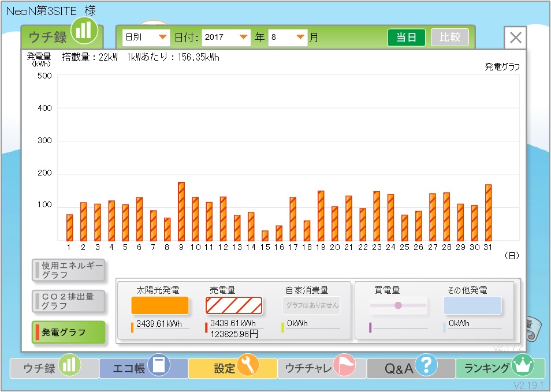Select the 発電グラフ button
The height and width of the screenshot is (392, 551).
pyautogui.click(x=69, y=332)
